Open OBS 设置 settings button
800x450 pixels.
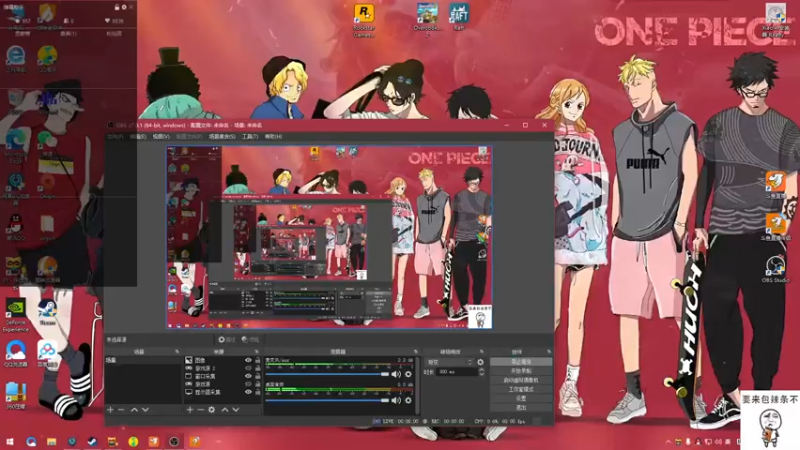[x=521, y=398]
